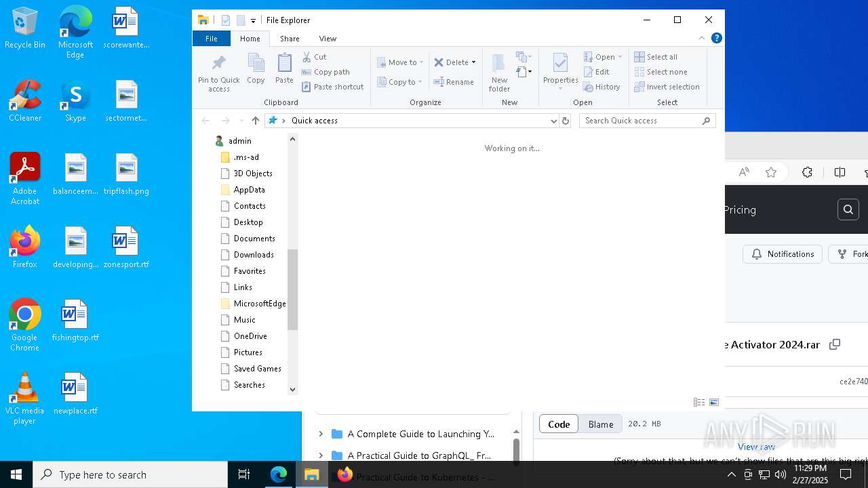Click copy path icon beside Activator 2024.rar

point(835,344)
